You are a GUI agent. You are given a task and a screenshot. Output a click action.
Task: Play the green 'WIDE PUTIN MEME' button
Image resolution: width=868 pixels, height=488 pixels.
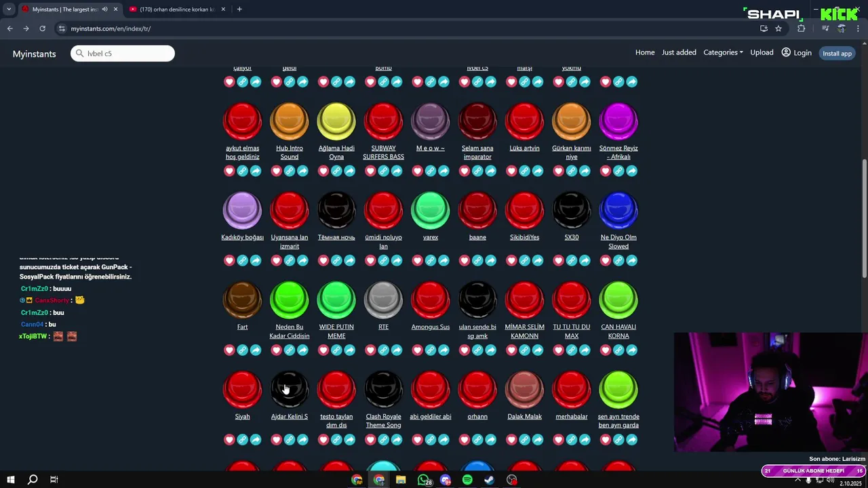coord(336,300)
